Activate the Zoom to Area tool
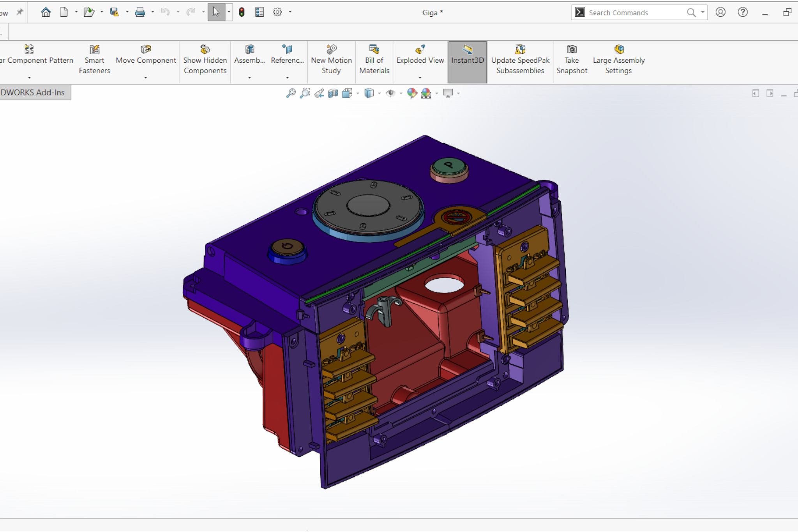 tap(305, 93)
